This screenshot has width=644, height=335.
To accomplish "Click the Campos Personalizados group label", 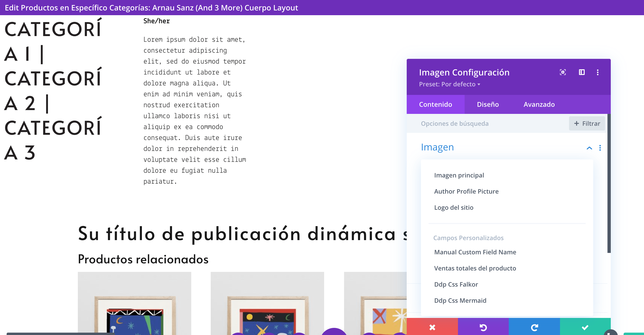I will tap(468, 238).
